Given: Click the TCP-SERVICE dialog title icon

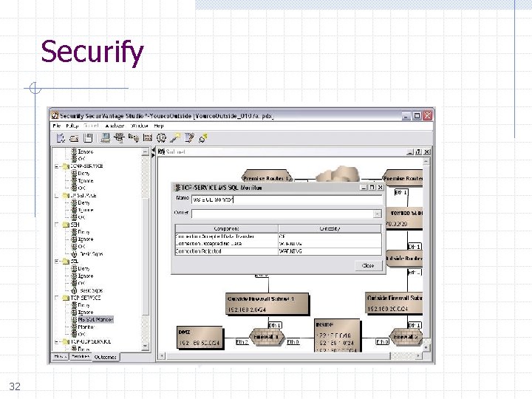Looking at the screenshot, I should [177, 188].
